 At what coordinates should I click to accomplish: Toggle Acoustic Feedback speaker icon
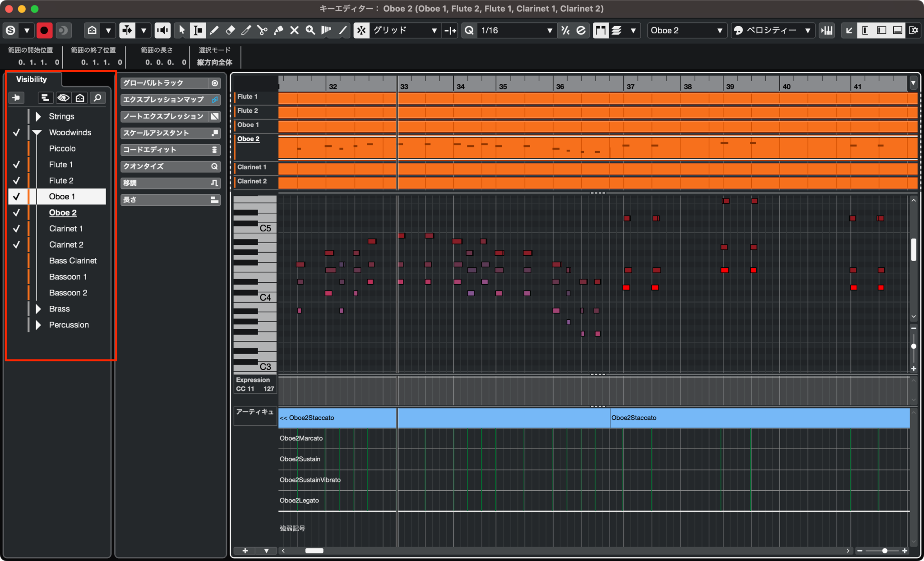[162, 30]
